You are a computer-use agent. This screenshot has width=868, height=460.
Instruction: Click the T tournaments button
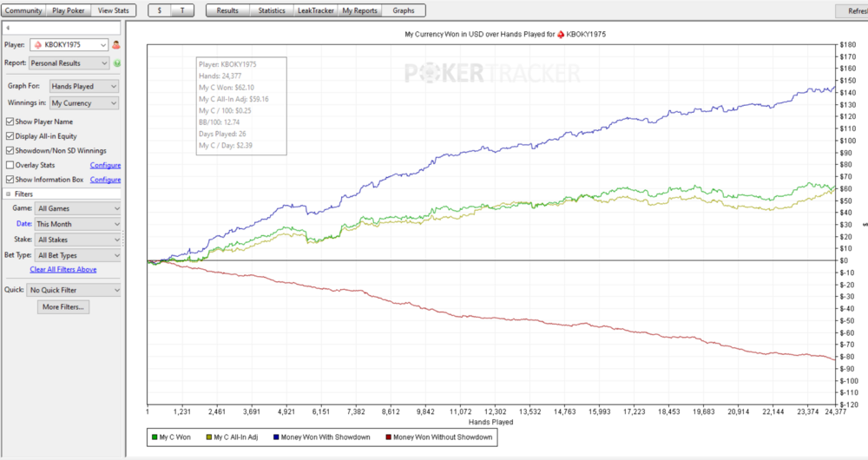182,10
